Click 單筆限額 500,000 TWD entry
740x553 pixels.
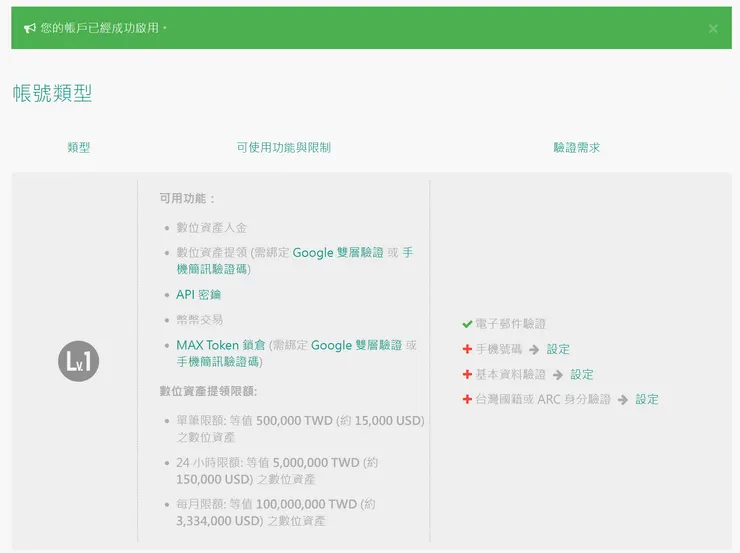click(x=300, y=428)
